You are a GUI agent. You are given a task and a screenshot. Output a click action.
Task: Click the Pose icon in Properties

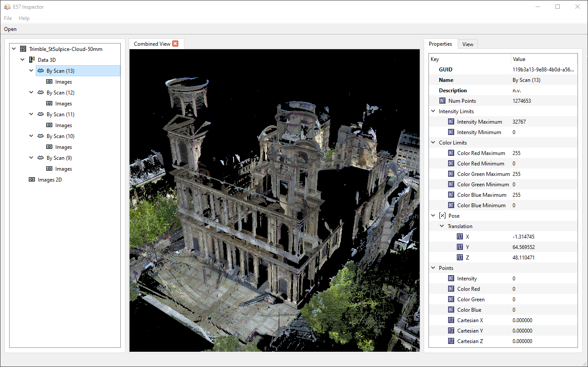click(442, 216)
